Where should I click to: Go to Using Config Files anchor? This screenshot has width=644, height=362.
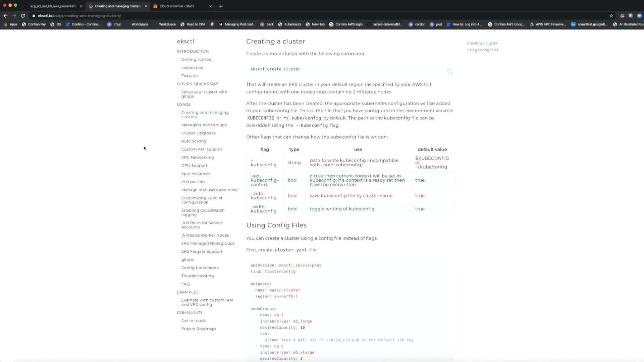point(482,50)
